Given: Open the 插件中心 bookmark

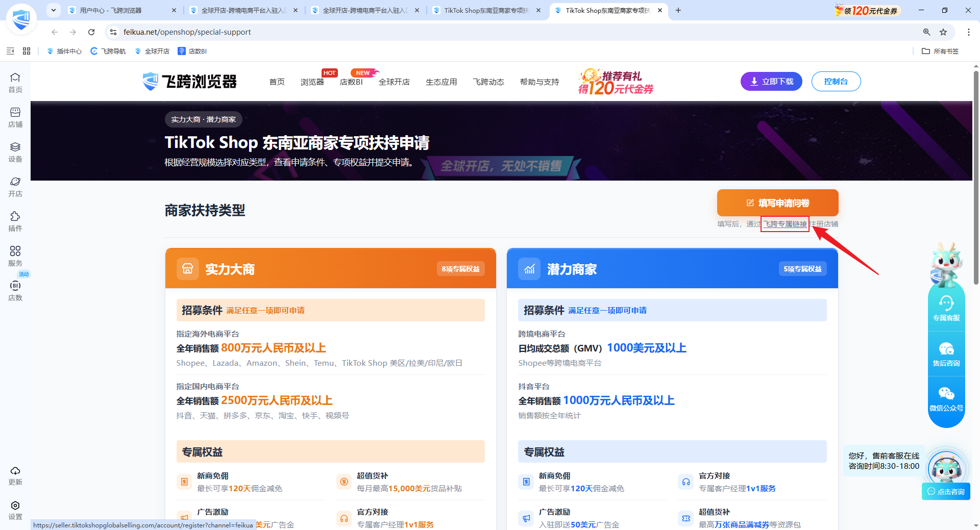Looking at the screenshot, I should (x=64, y=51).
